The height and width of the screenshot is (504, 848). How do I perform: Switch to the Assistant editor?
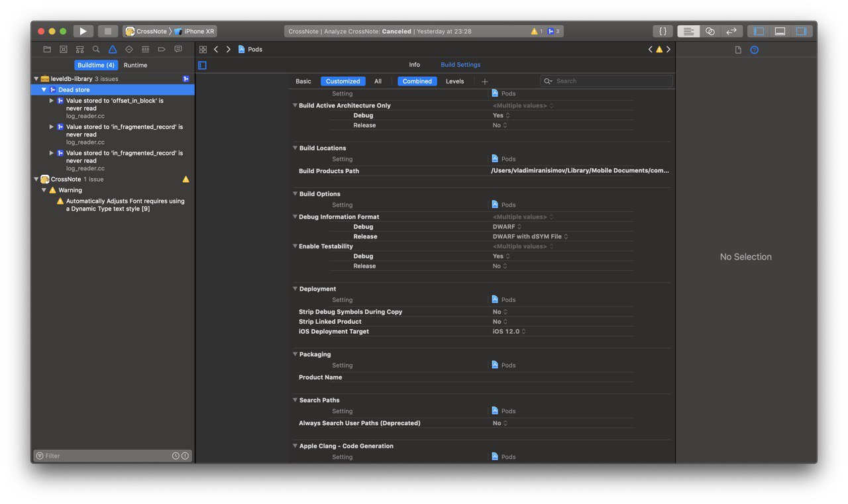(x=710, y=31)
